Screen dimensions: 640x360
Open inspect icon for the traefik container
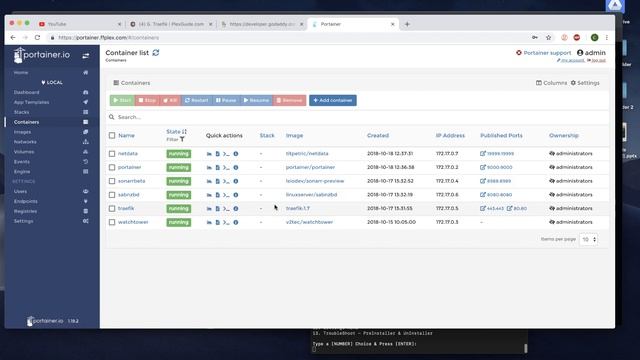236,209
